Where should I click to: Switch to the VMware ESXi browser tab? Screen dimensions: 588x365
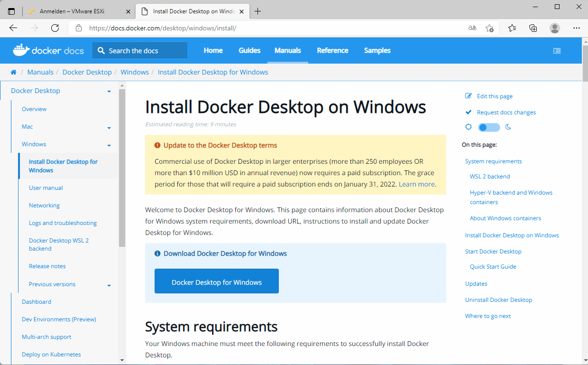click(71, 10)
